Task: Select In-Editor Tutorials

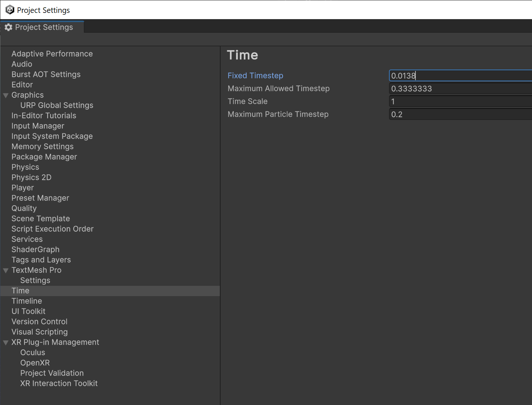Action: point(44,116)
